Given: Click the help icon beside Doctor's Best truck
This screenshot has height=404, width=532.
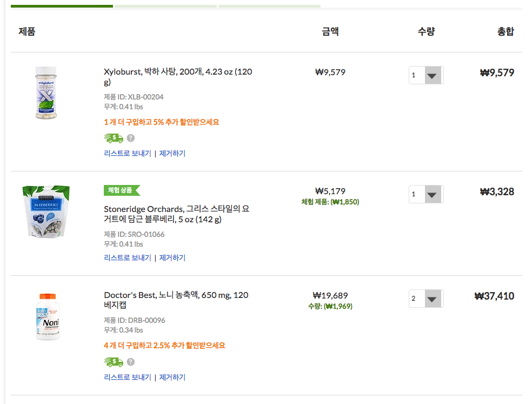Looking at the screenshot, I should (x=131, y=362).
